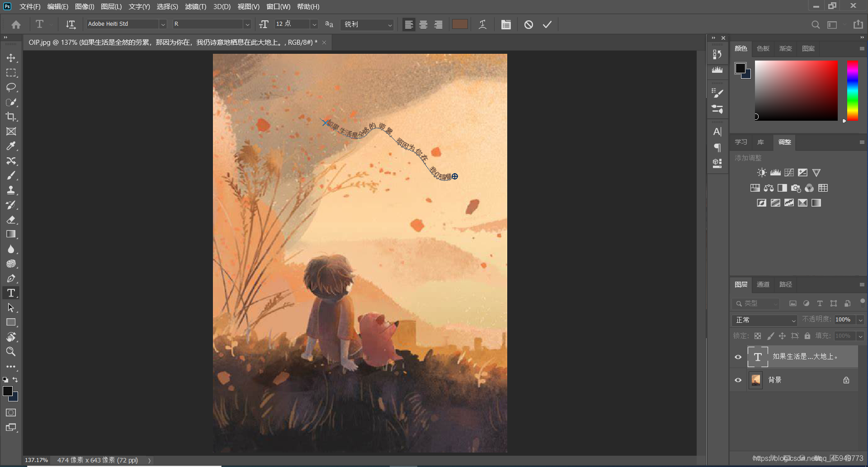Open the blend mode dropdown 正常

(764, 320)
